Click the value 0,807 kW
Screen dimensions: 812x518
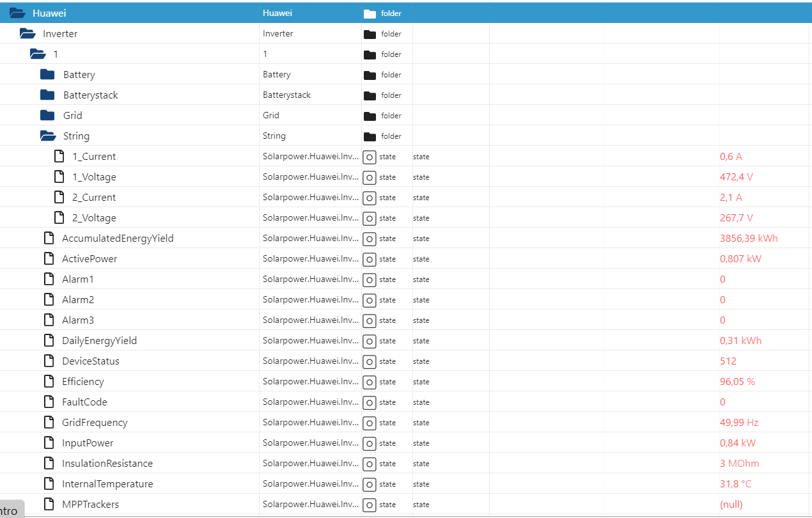(x=740, y=258)
